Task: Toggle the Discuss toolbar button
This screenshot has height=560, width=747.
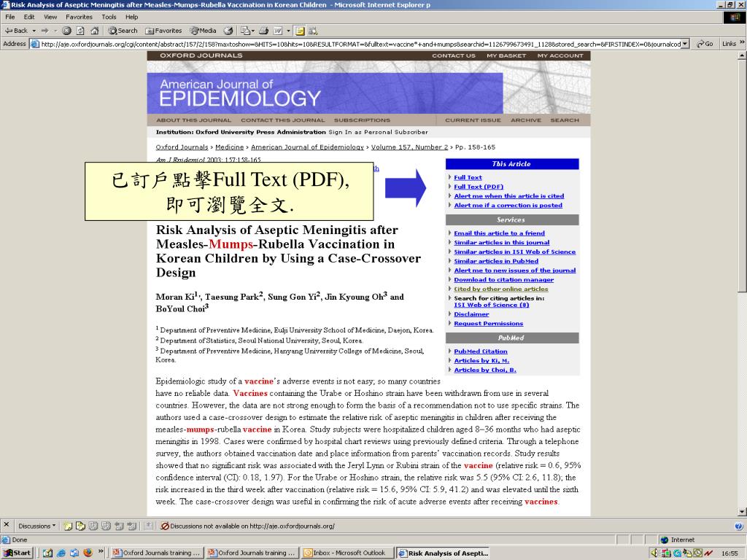Action: pyautogui.click(x=300, y=31)
